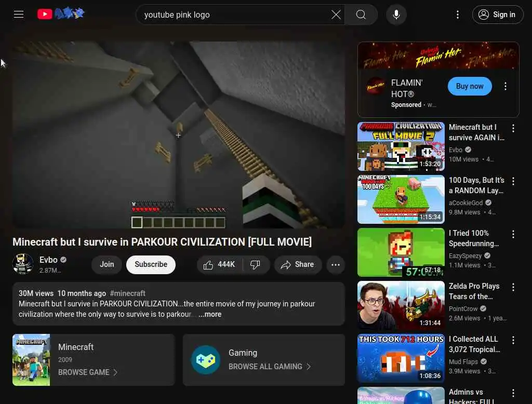
Task: Open Evbo channel avatar under the video
Action: point(23,264)
